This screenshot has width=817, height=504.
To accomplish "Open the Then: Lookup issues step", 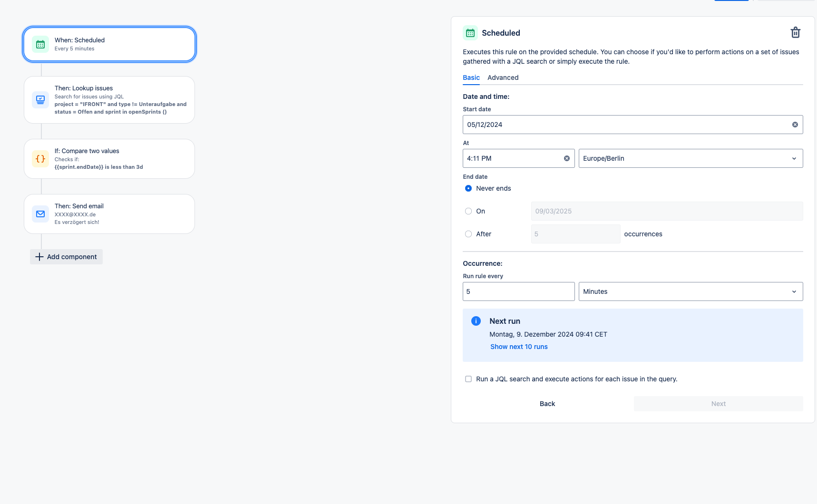I will point(109,100).
